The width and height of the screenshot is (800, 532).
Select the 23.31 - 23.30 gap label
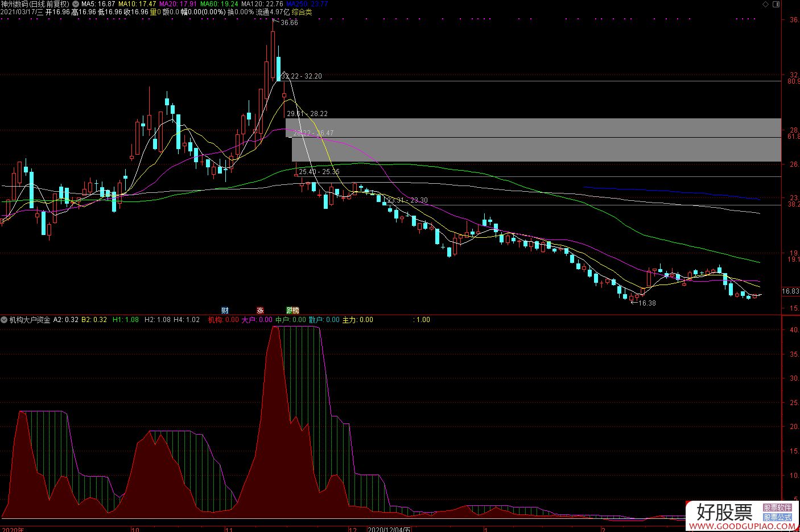[407, 200]
